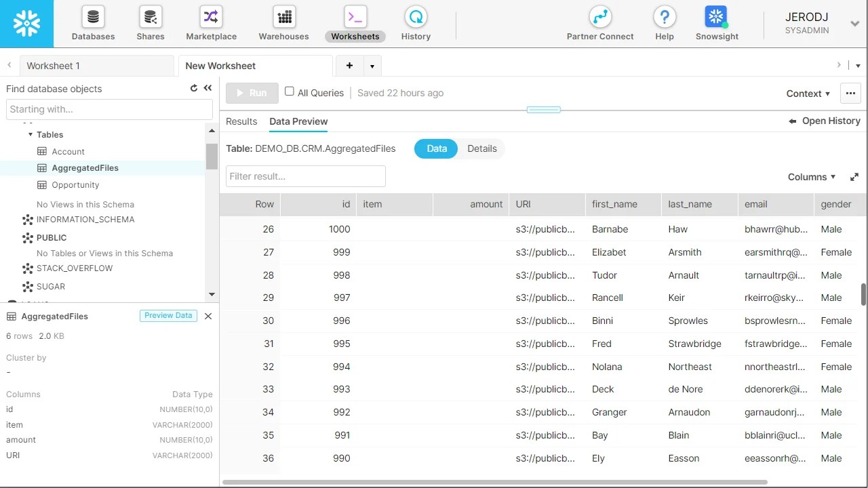Click the Filter result input field

pos(305,176)
